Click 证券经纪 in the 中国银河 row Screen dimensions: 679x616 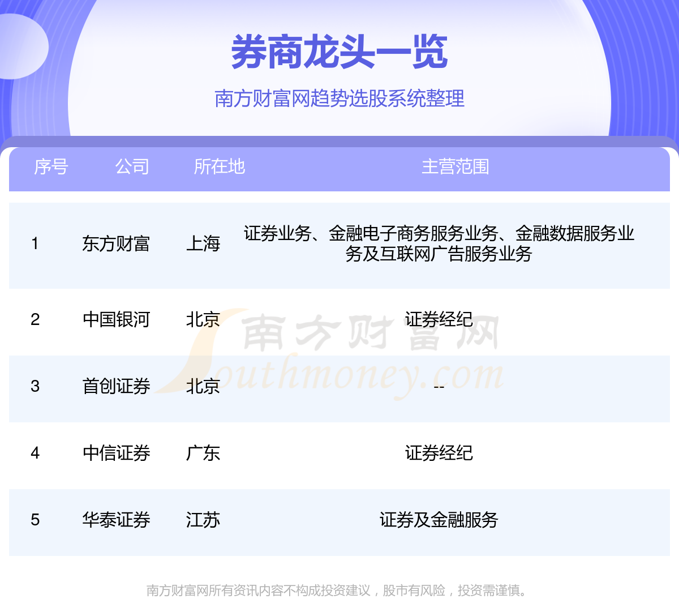click(439, 319)
